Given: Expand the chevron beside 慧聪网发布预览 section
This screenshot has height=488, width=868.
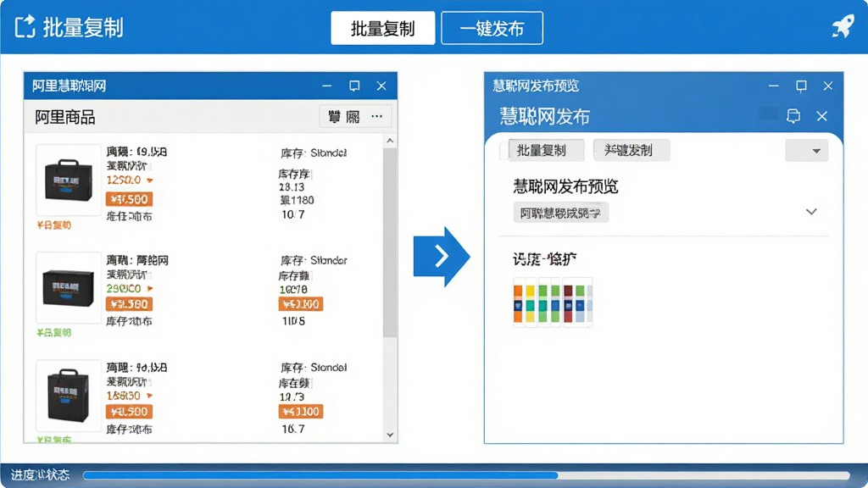Looking at the screenshot, I should [811, 212].
